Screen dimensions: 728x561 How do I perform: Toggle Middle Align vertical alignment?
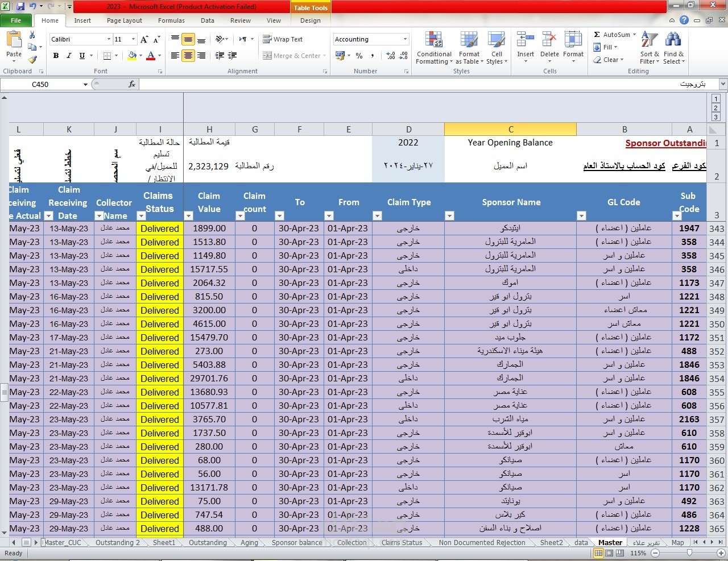[188, 39]
